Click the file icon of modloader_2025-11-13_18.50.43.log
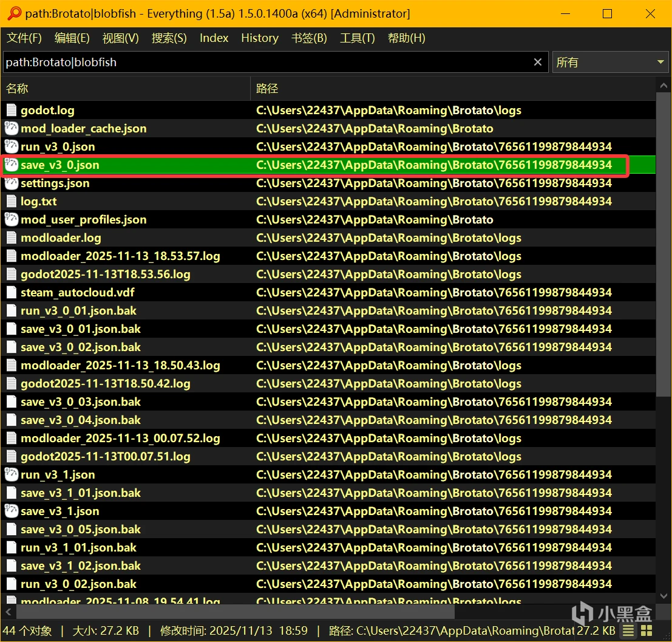Image resolution: width=672 pixels, height=642 pixels. point(12,366)
